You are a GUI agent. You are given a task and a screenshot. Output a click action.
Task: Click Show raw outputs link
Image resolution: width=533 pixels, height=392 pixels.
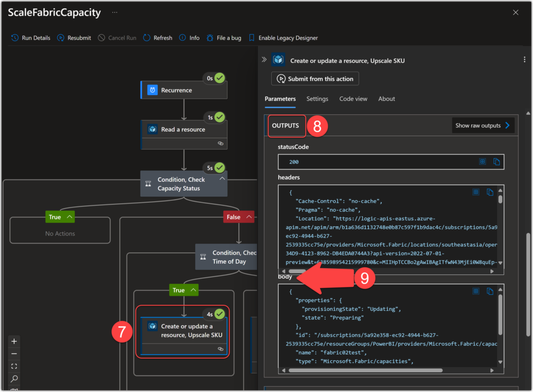(x=483, y=126)
